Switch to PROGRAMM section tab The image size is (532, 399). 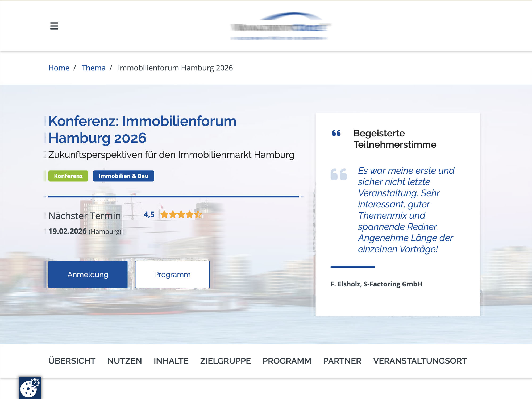pos(287,361)
